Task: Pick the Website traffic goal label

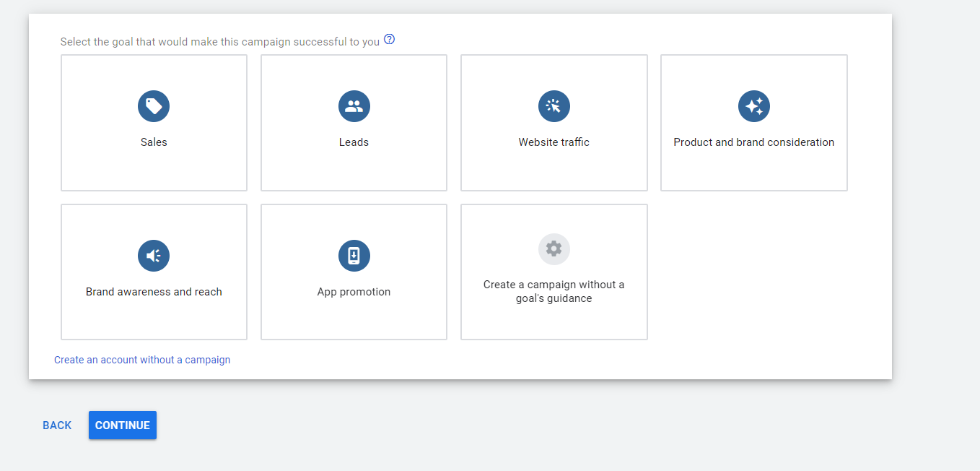Action: (554, 142)
